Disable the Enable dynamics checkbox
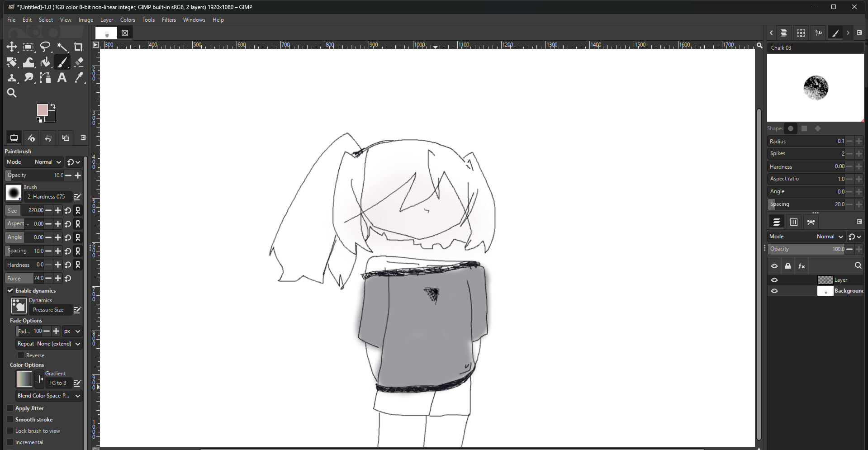 click(10, 290)
